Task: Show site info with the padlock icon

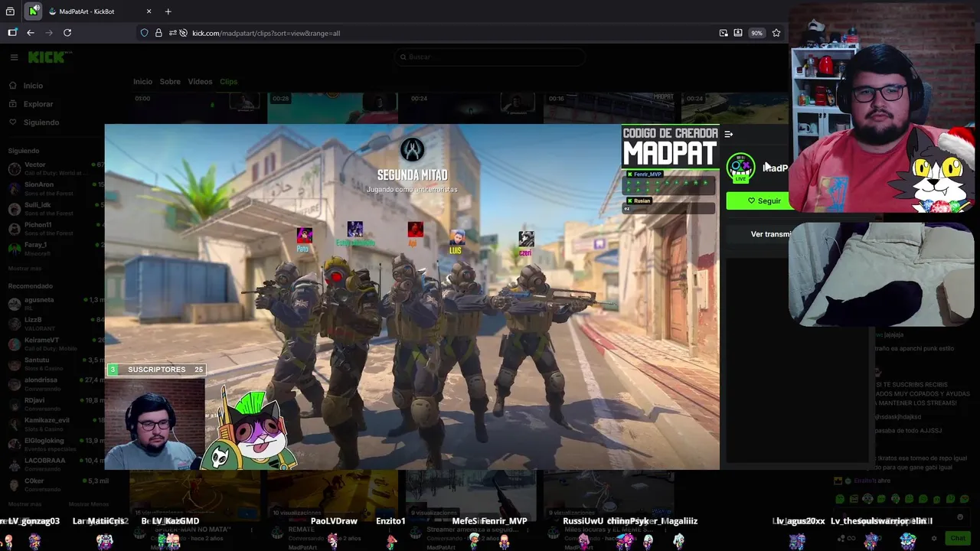Action: coord(158,33)
